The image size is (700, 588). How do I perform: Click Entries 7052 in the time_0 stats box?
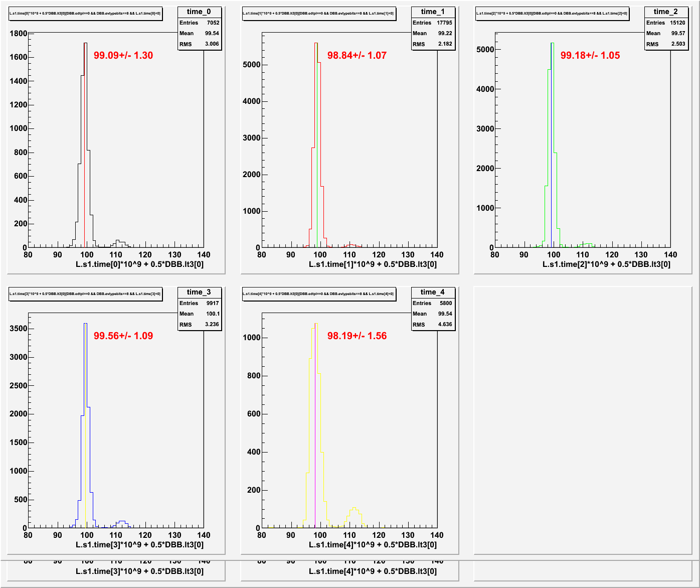tap(199, 23)
